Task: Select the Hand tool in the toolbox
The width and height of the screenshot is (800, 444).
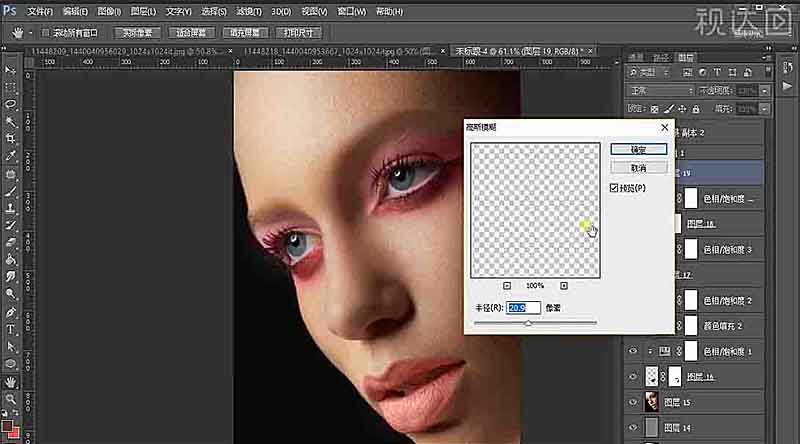Action: coord(10,382)
